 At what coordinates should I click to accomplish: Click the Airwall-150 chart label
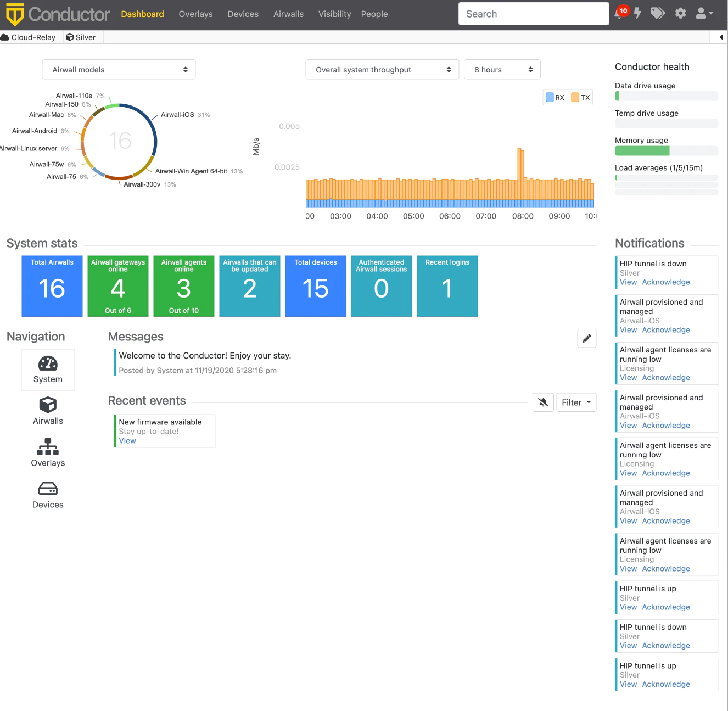coord(68,104)
